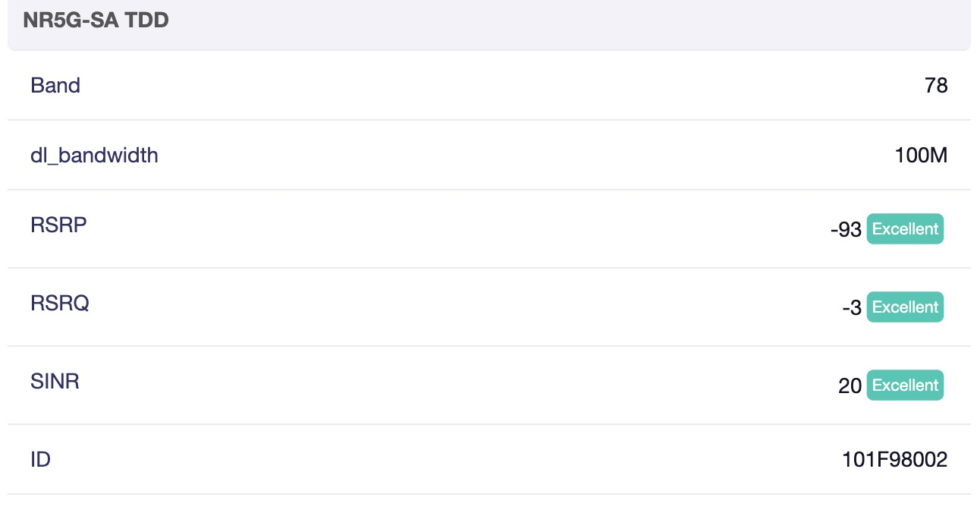Image resolution: width=980 pixels, height=513 pixels.
Task: Select the Band label
Action: (55, 86)
